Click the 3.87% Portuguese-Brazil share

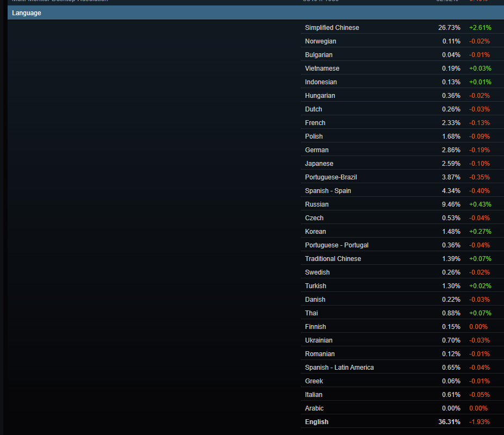(451, 177)
